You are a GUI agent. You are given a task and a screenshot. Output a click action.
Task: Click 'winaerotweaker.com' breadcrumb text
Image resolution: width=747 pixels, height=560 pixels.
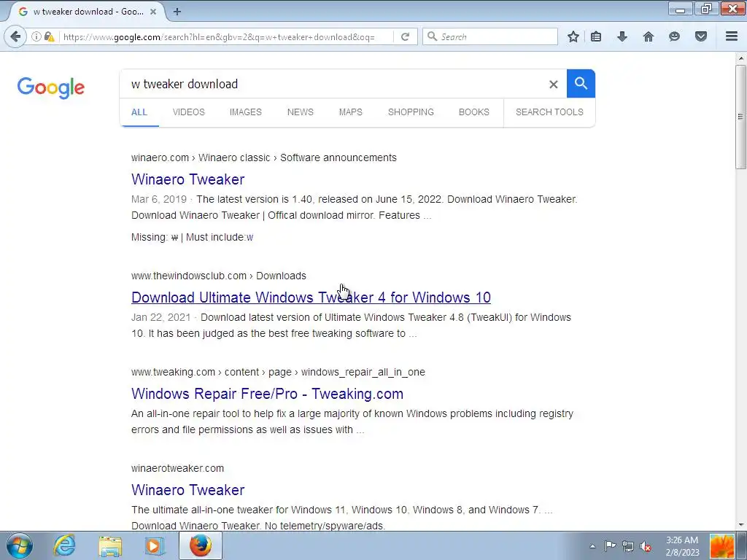(x=177, y=469)
